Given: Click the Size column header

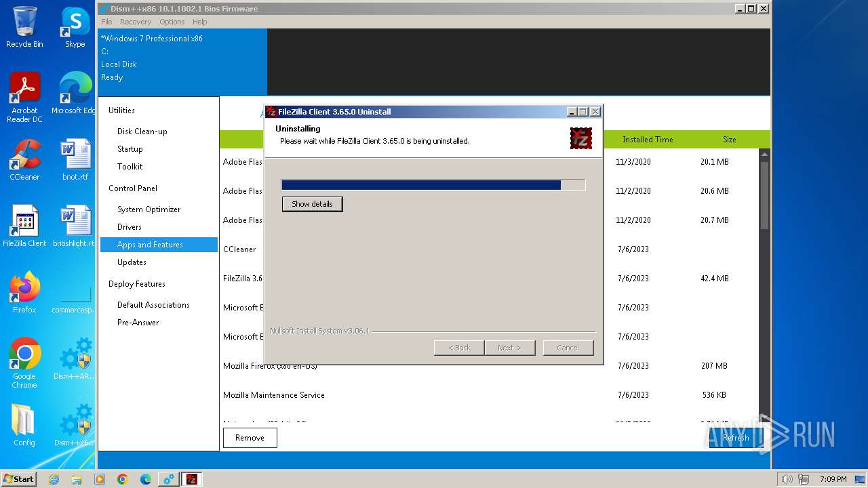Looking at the screenshot, I should 729,140.
